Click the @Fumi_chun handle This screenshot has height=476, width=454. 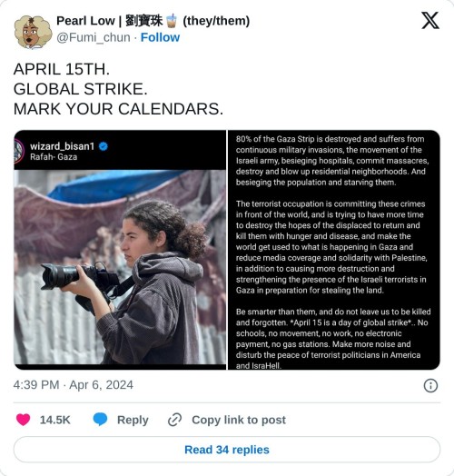tap(94, 37)
